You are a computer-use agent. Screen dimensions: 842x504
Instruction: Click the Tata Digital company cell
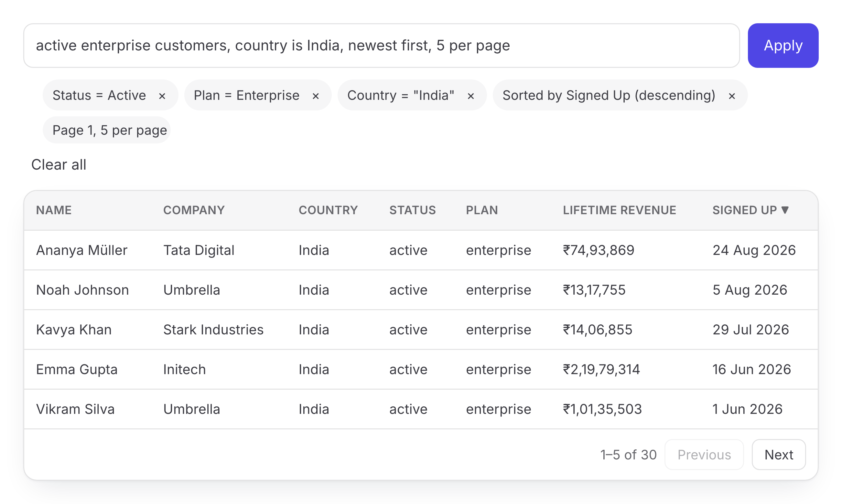click(199, 250)
